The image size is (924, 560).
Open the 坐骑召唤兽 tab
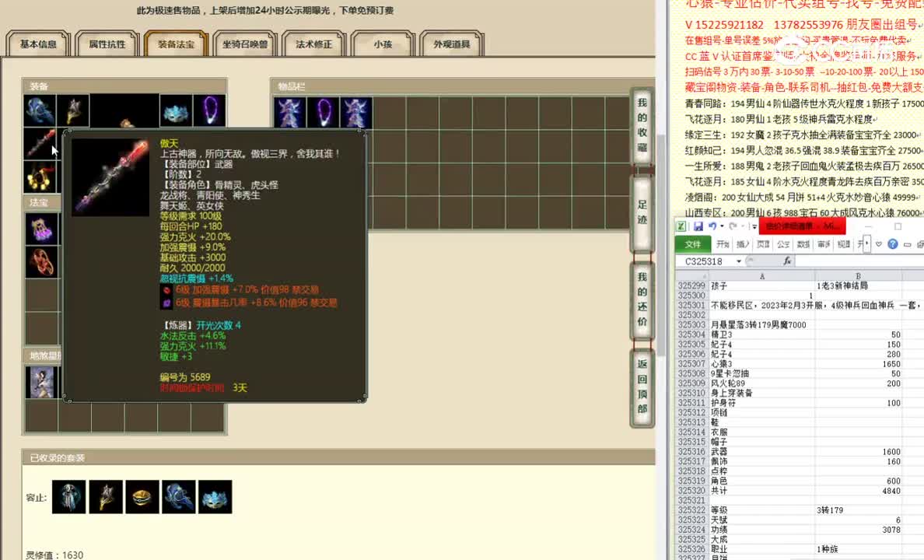244,44
